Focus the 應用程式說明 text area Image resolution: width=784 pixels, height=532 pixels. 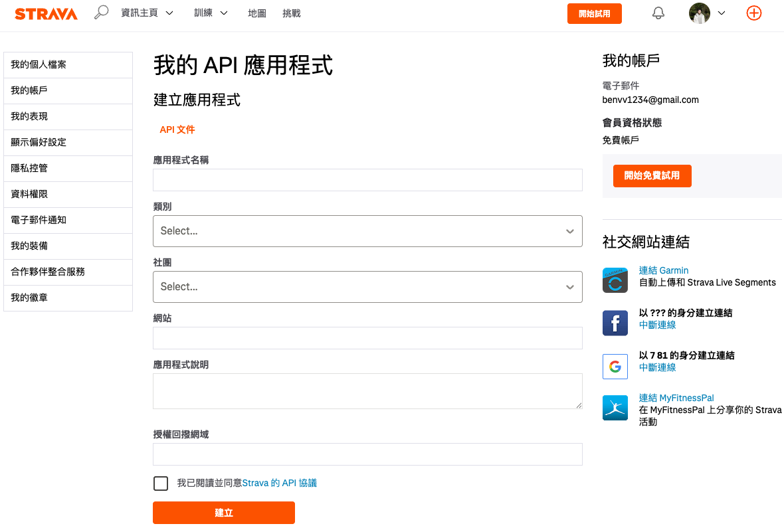367,391
